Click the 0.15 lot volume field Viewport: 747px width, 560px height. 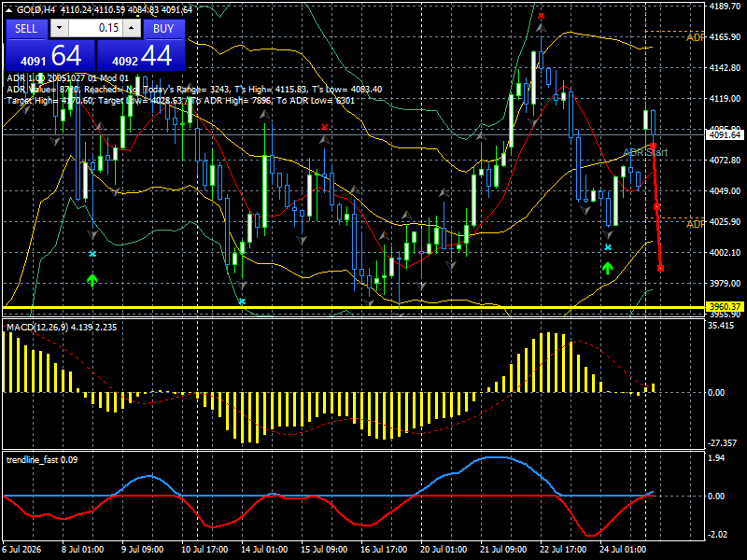tap(95, 28)
